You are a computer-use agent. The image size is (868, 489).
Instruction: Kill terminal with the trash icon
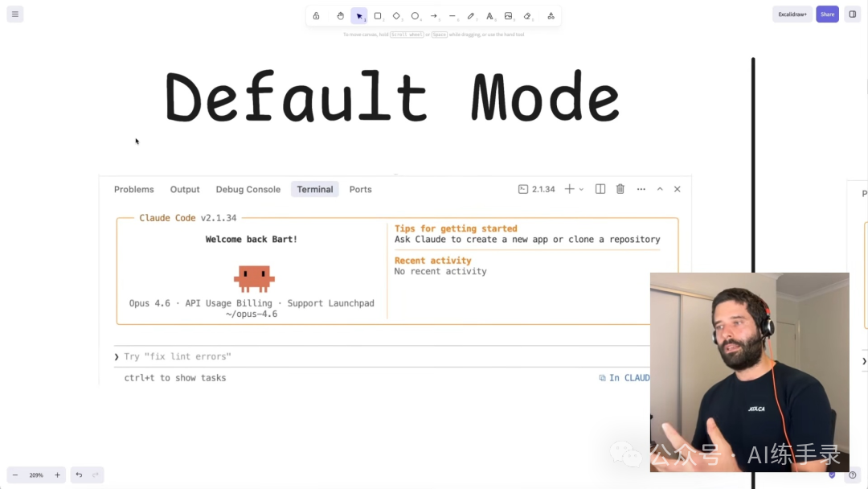(x=620, y=189)
